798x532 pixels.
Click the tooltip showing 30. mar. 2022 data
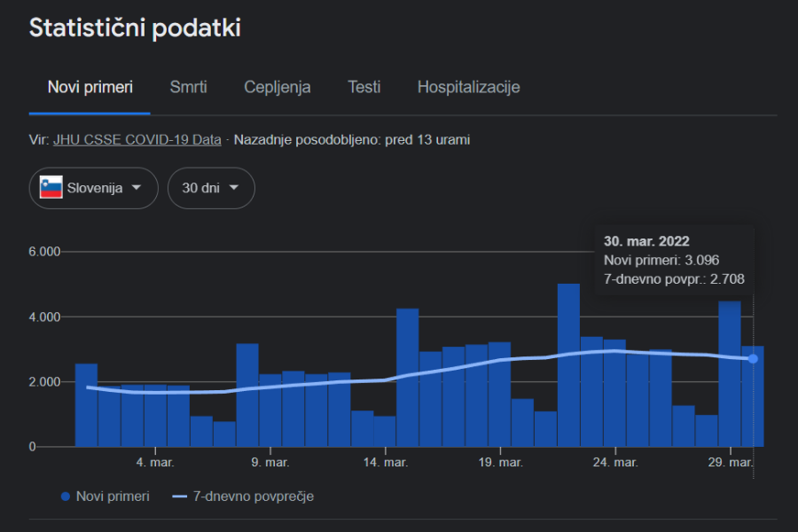point(674,260)
